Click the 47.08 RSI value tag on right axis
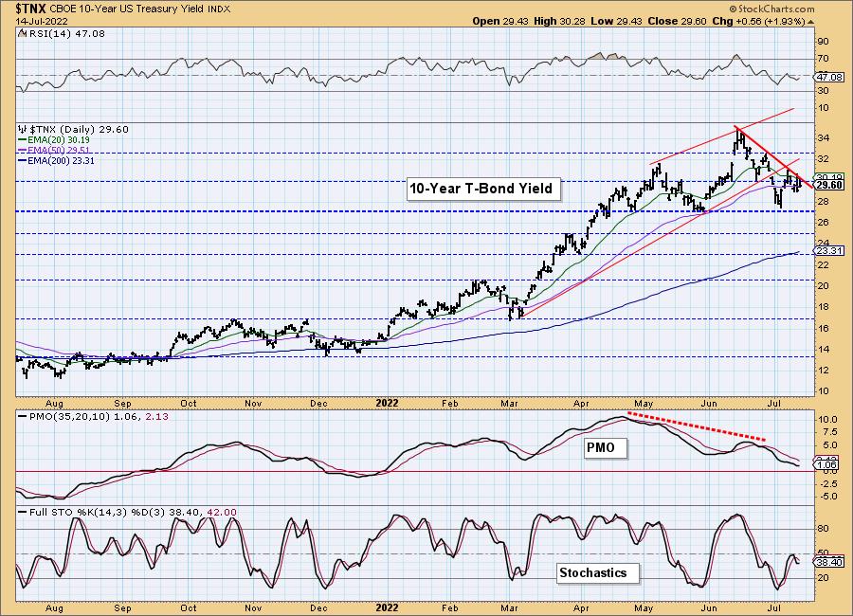Screen dimensions: 853x616 coord(829,78)
